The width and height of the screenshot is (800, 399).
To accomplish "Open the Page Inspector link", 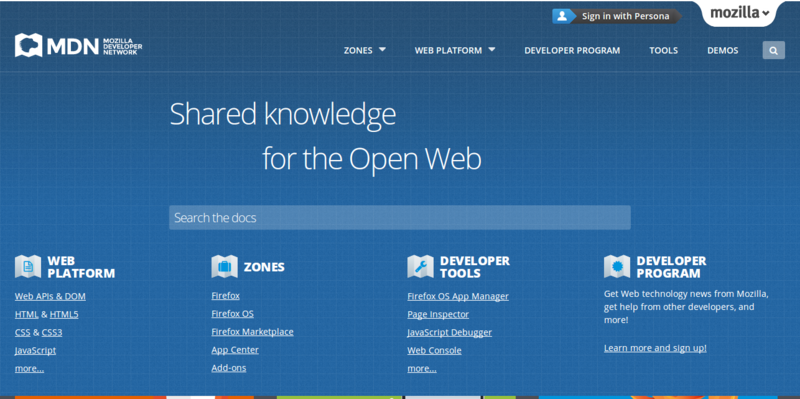I will point(438,314).
